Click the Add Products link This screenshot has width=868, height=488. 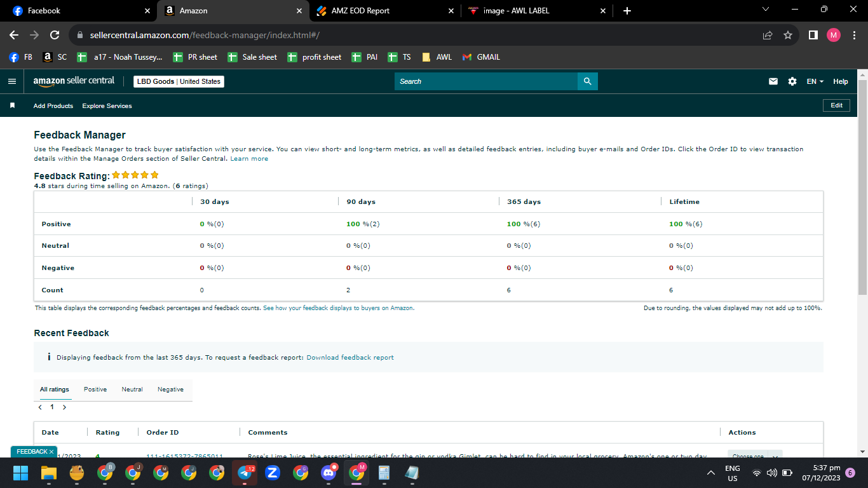click(53, 105)
